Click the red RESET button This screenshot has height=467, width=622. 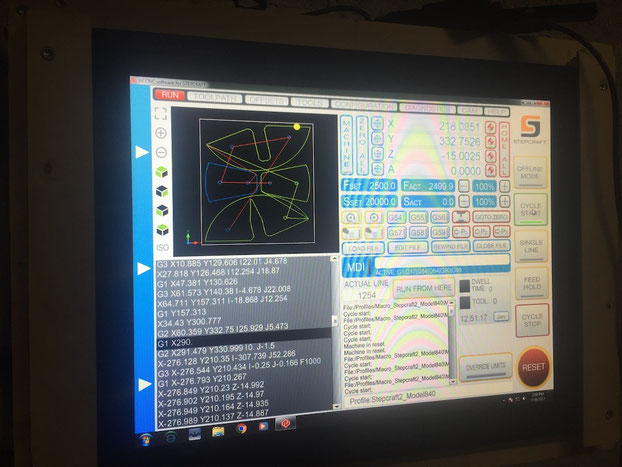[x=534, y=367]
